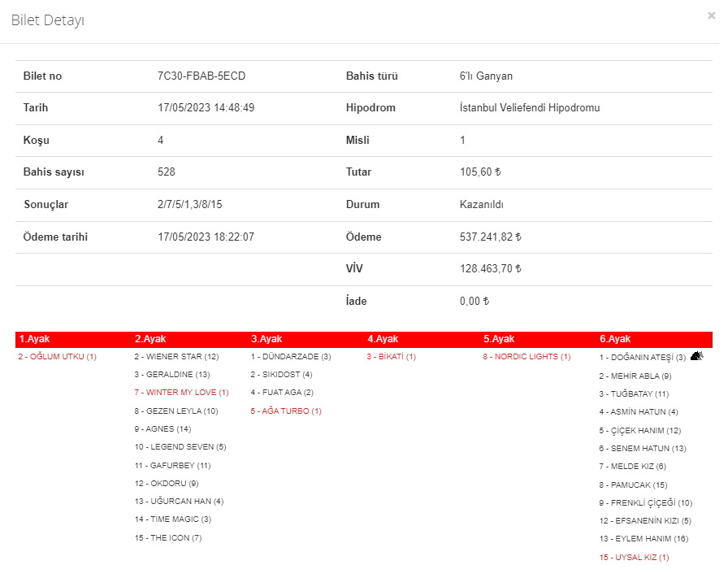Viewport: 728px width, 578px height.
Task: Click 5 - ÇİÇEK HANIM (12)
Action: point(640,431)
